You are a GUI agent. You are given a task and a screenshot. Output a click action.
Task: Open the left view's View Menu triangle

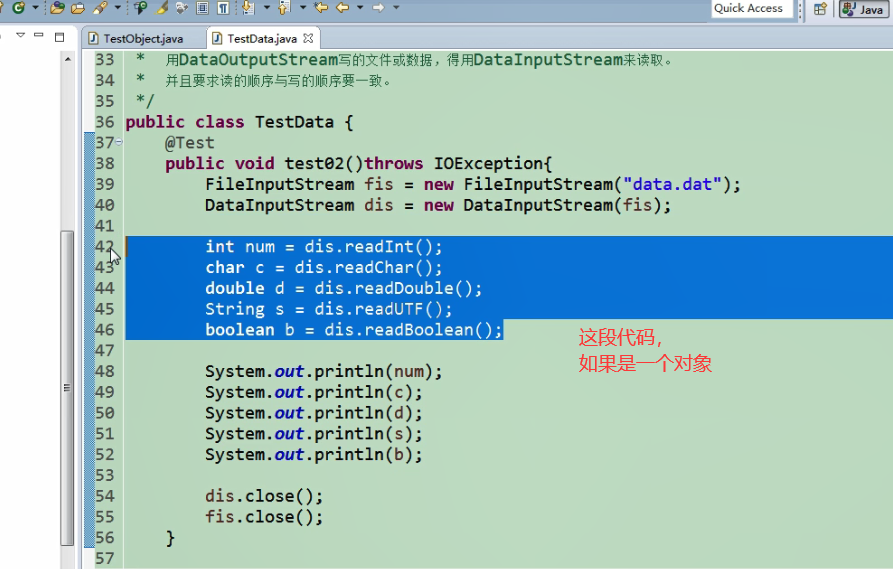[21, 35]
